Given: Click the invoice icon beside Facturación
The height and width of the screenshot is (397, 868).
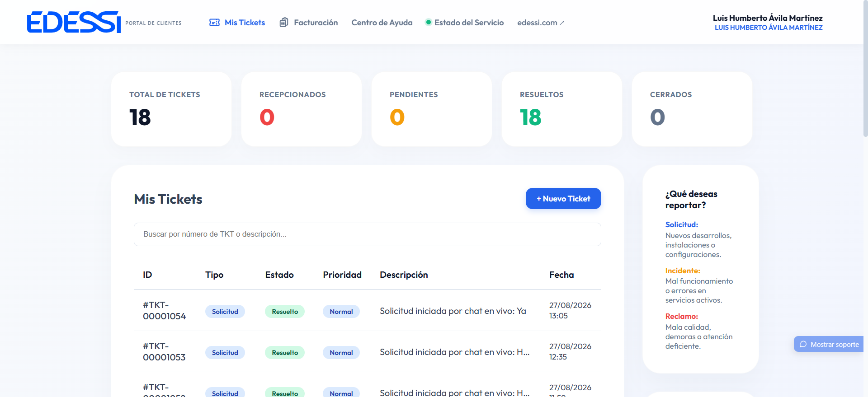Looking at the screenshot, I should tap(284, 23).
